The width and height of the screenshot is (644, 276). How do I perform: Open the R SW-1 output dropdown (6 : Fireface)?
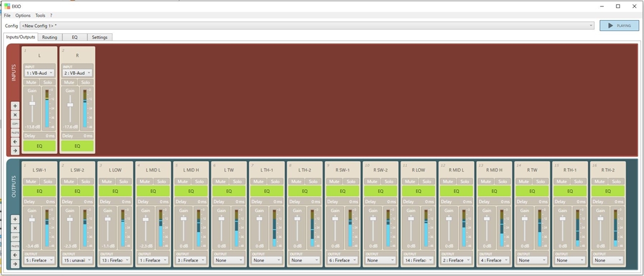[341, 260]
